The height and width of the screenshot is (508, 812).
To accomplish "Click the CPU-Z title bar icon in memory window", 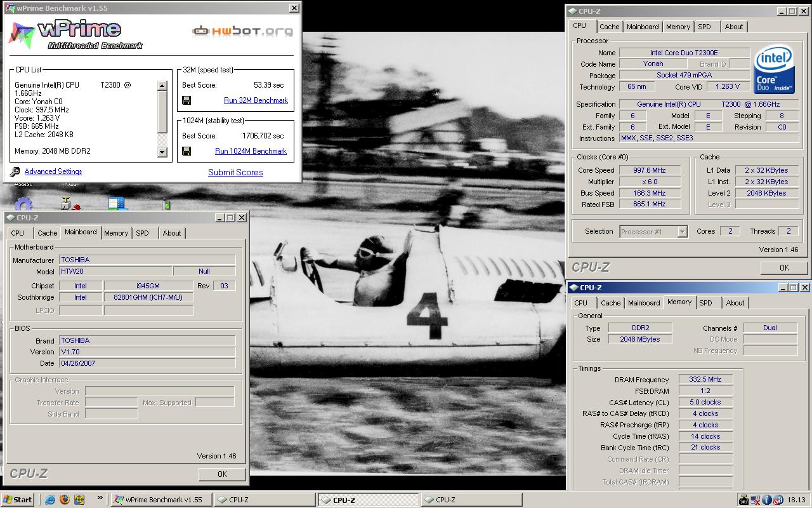I will tap(573, 288).
